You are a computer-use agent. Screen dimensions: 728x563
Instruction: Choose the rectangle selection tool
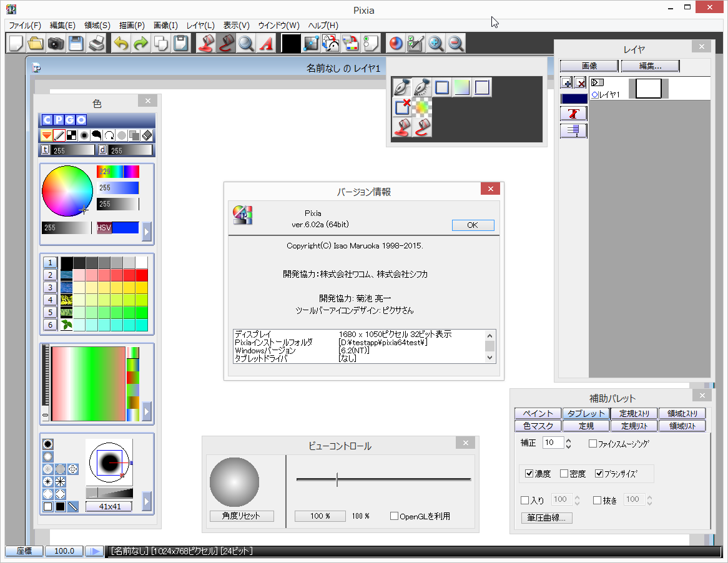coord(442,88)
